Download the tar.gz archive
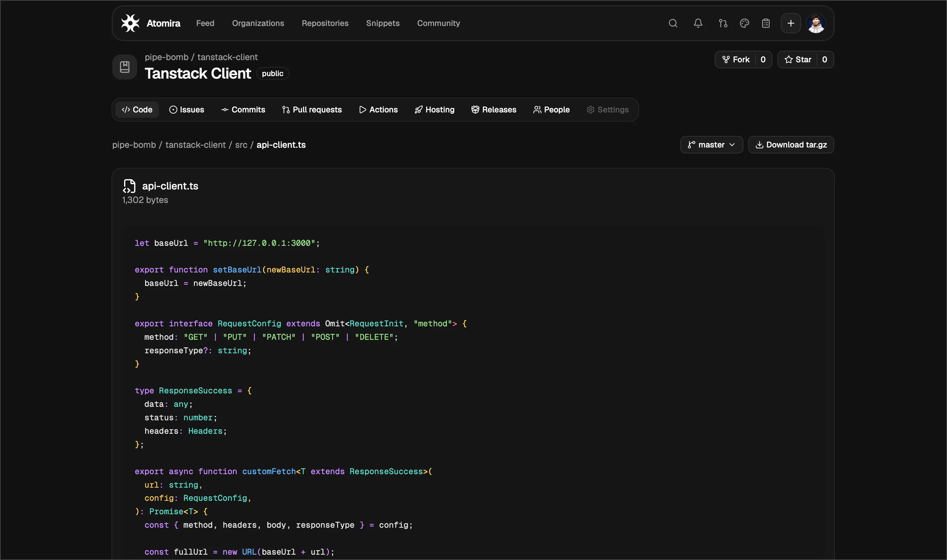 [x=791, y=145]
